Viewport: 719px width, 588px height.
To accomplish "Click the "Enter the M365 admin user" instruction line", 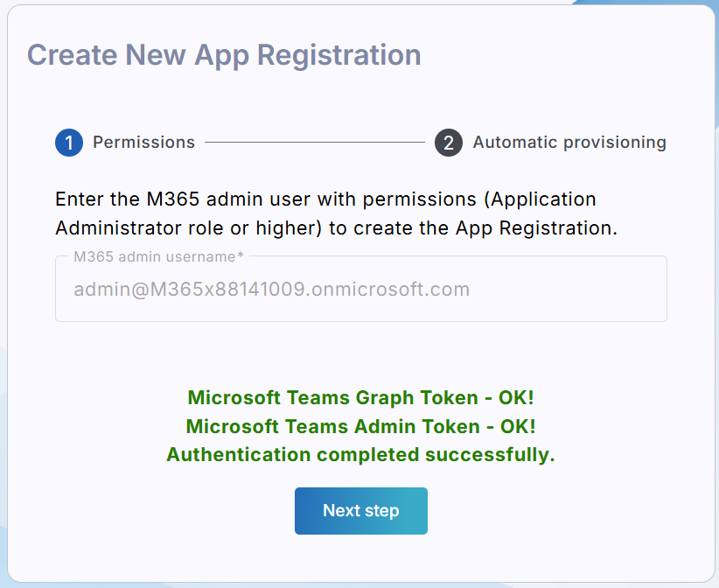I will (325, 199).
